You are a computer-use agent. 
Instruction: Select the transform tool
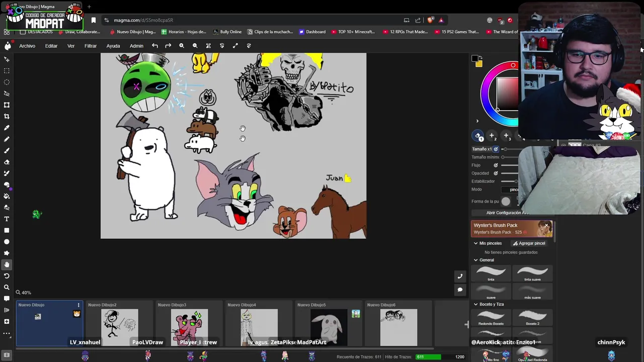pyautogui.click(x=7, y=105)
